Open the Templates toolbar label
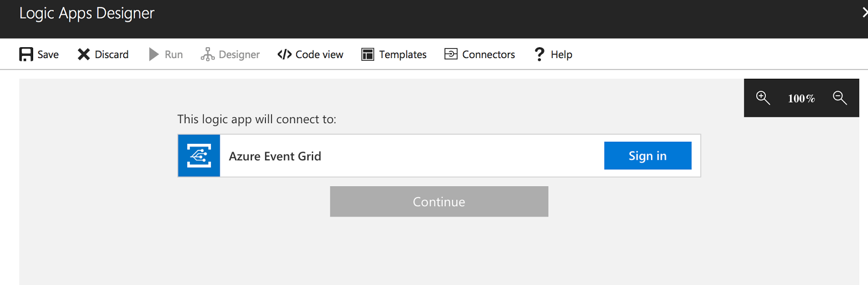868x285 pixels. (x=403, y=54)
